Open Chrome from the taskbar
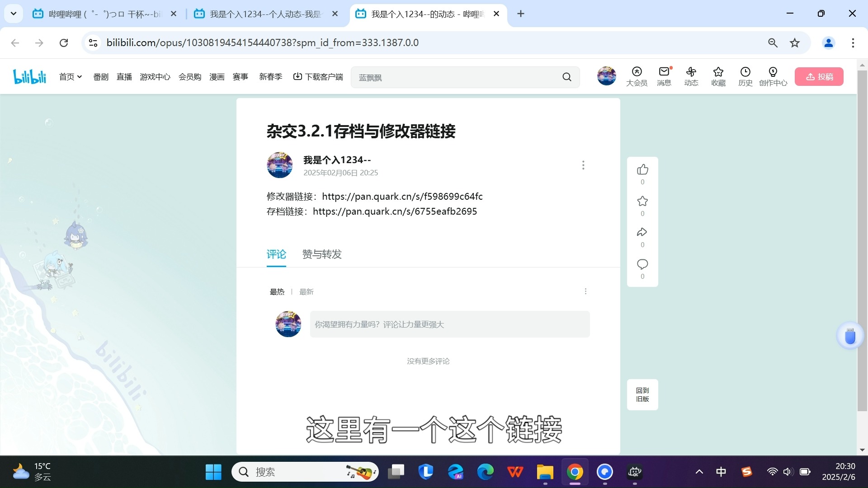The image size is (868, 488). [575, 471]
